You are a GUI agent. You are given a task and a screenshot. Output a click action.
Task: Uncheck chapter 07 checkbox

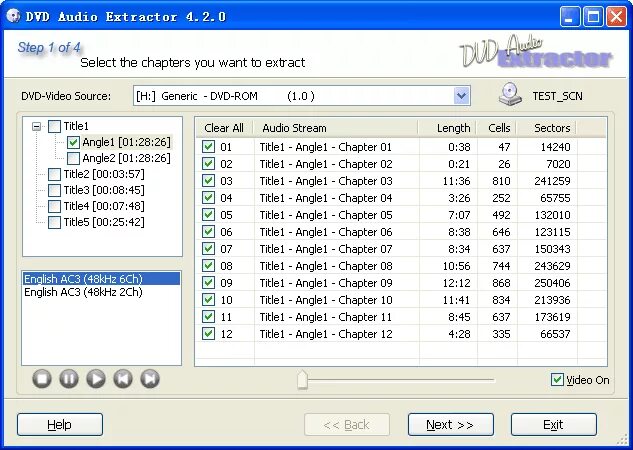pyautogui.click(x=208, y=249)
